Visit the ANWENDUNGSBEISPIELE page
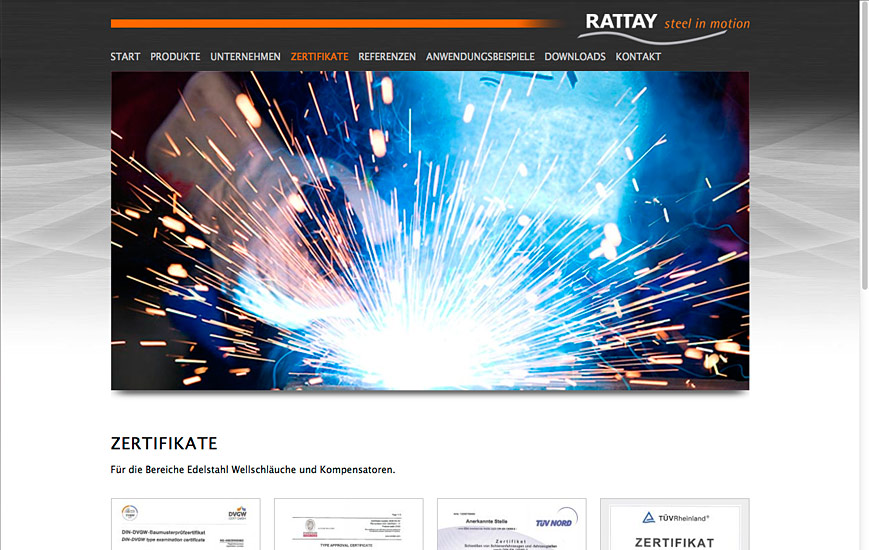Viewport: 869px width, 550px height. (x=480, y=57)
